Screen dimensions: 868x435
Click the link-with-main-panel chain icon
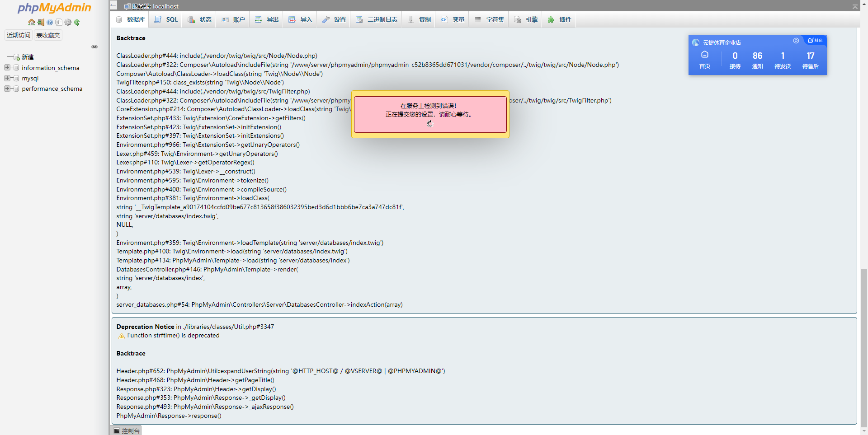(94, 47)
